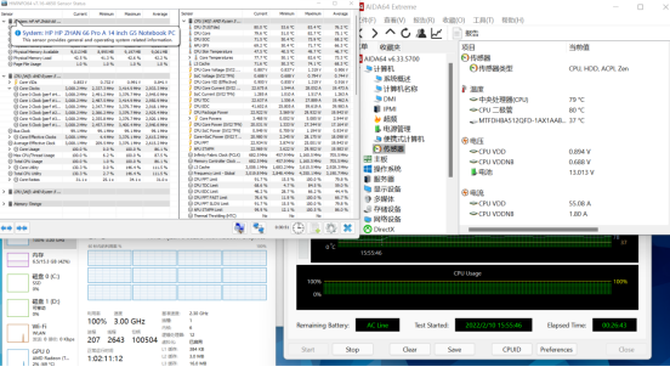Viewport: 670px width, 367px height.
Task: Refresh the AIDA64 page
Action: [x=406, y=33]
